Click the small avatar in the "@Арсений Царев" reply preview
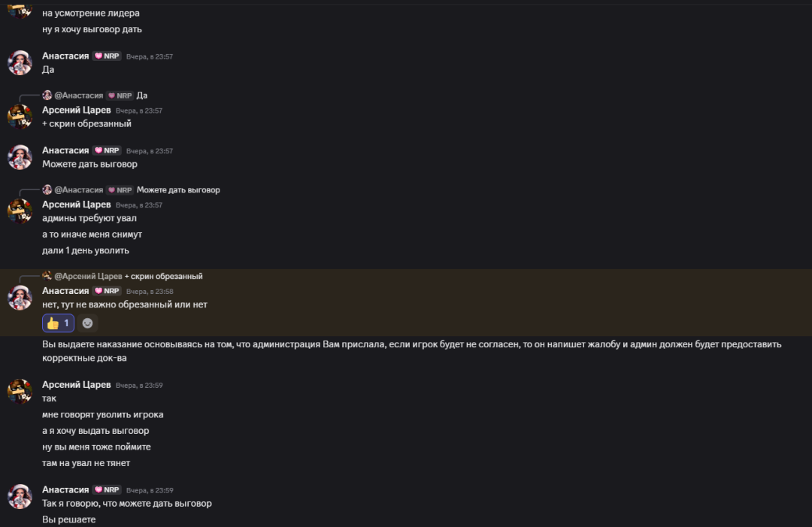 click(47, 276)
